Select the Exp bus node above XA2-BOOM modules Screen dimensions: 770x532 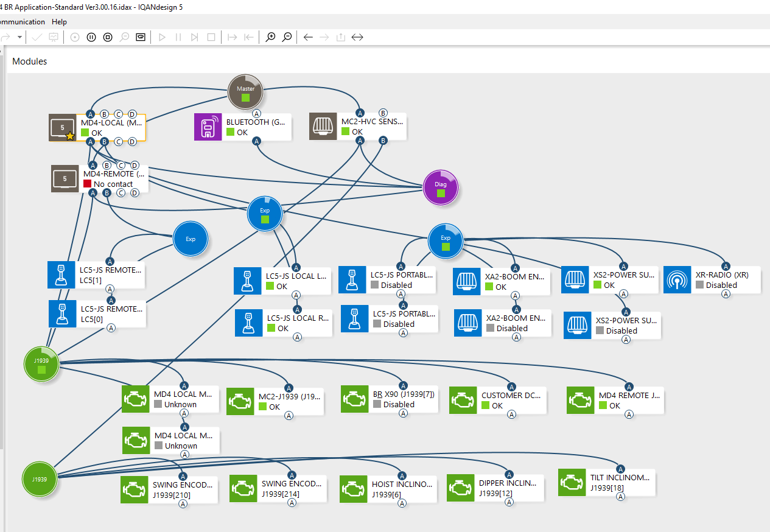(446, 241)
